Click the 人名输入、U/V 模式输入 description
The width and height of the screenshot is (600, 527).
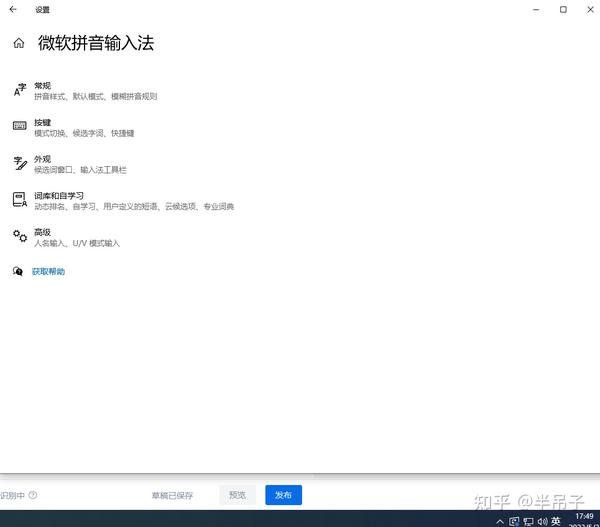coord(77,243)
